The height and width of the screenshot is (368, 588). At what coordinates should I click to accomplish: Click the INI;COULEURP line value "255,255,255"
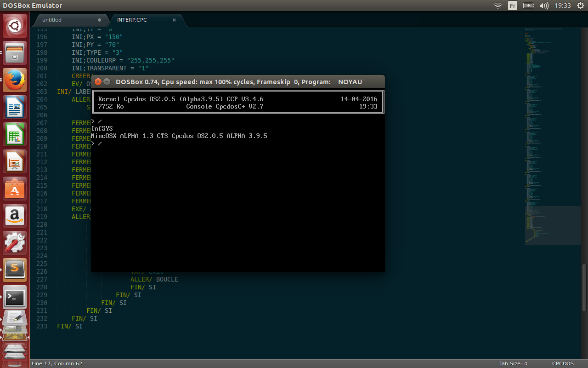coord(151,60)
